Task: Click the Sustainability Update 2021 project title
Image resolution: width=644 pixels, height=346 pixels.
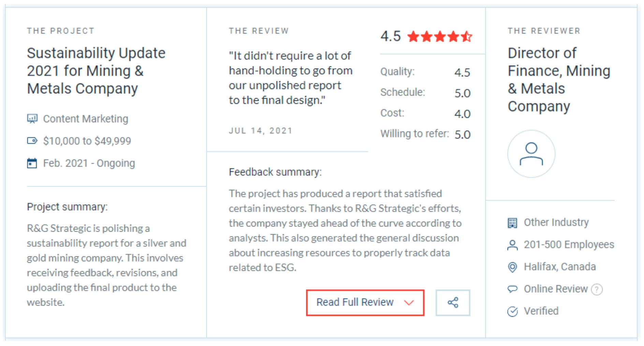Action: [96, 71]
